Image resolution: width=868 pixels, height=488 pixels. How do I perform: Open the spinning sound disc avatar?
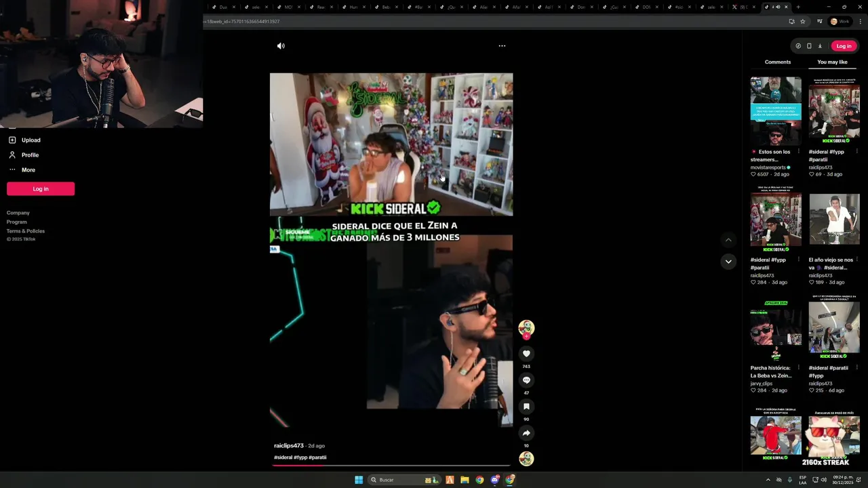point(526,459)
